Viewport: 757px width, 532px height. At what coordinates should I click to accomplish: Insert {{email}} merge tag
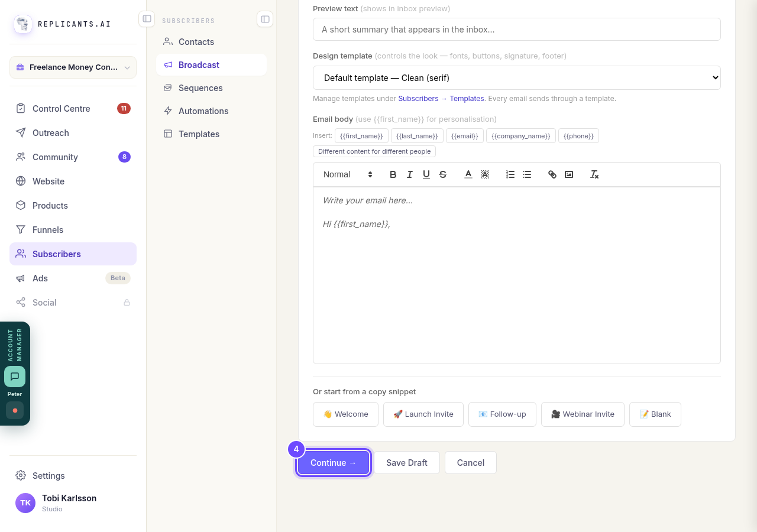[465, 136]
